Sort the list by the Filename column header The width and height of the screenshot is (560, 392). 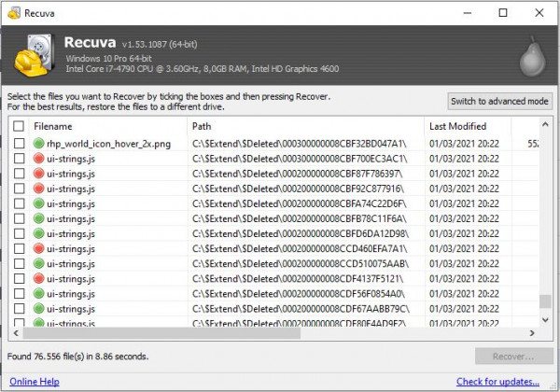(108, 126)
